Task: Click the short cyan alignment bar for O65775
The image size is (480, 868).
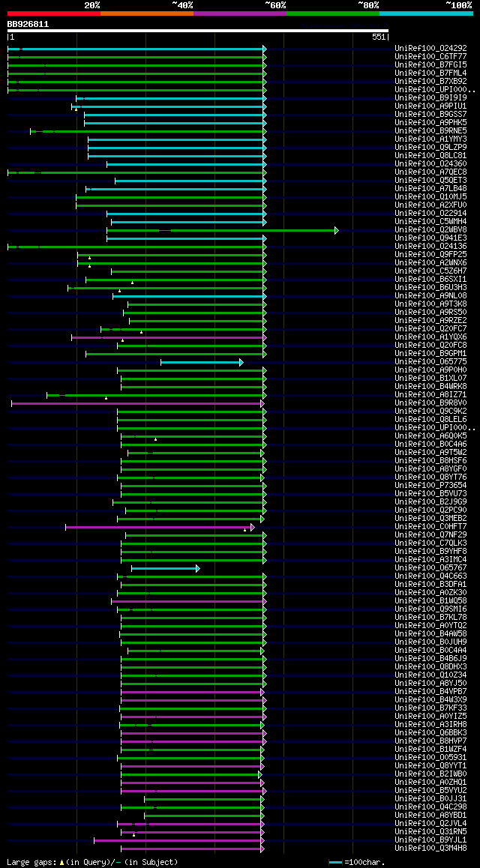Action: point(202,362)
